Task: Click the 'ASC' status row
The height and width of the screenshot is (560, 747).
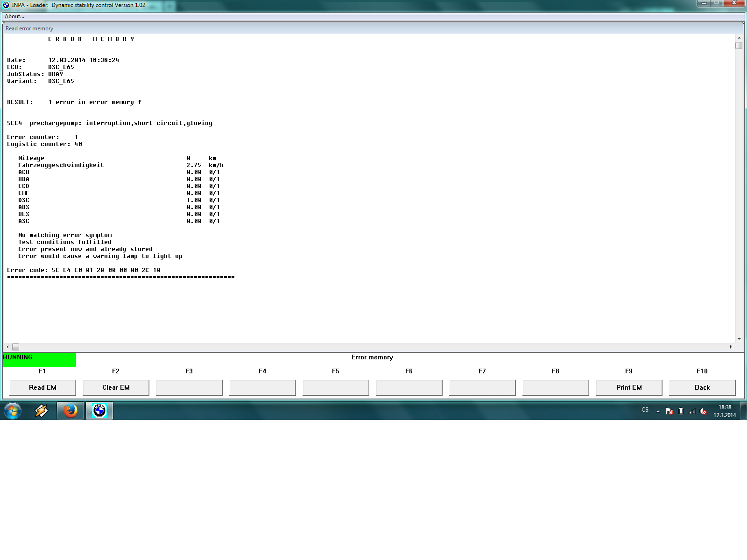Action: tap(119, 221)
